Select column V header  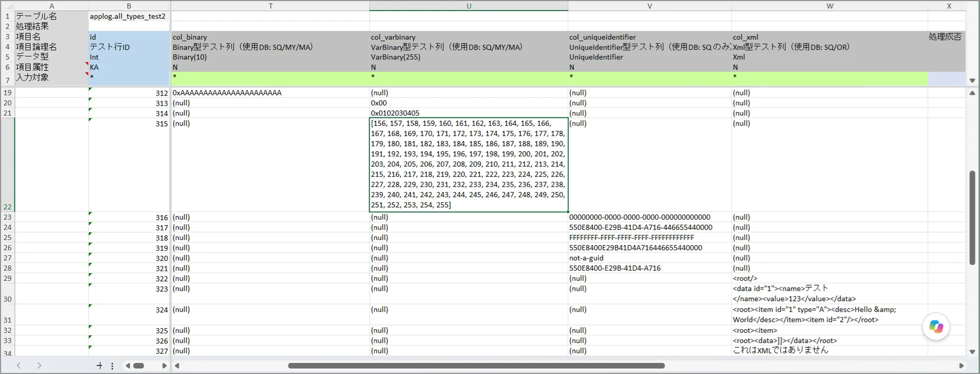649,6
